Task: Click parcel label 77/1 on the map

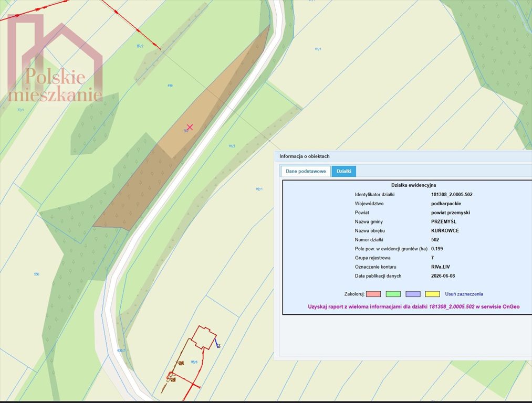Action: [x=20, y=110]
